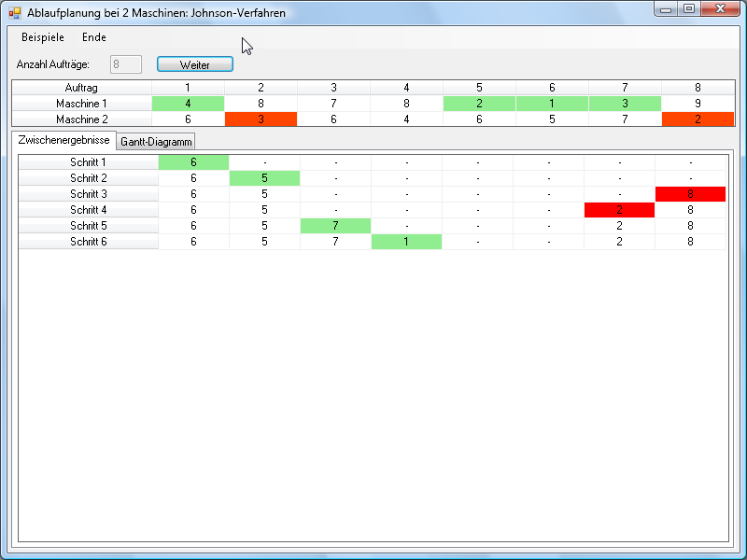Click the Ende menu item
The image size is (747, 560).
point(94,37)
